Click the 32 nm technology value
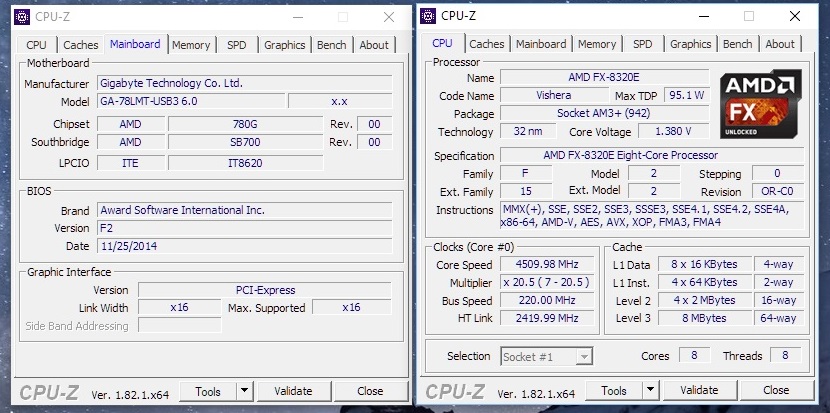Screen dimensions: 830x413 [528, 131]
